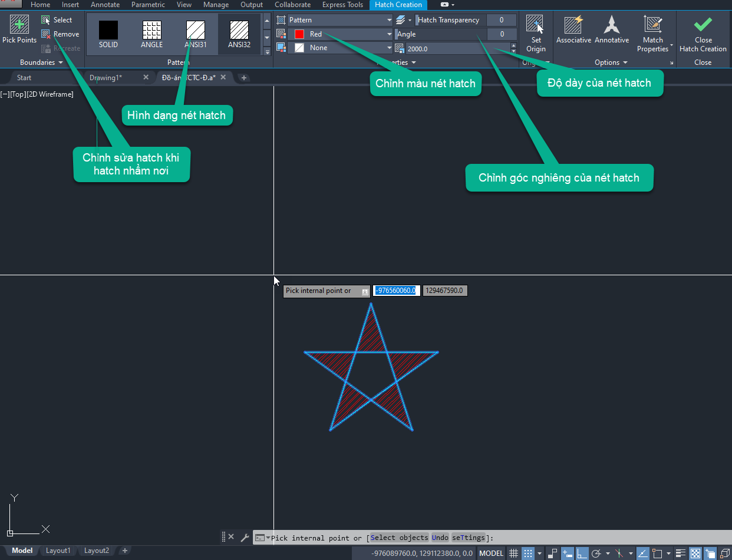Toggle Associative hatch option
The image size is (732, 560).
pyautogui.click(x=573, y=29)
